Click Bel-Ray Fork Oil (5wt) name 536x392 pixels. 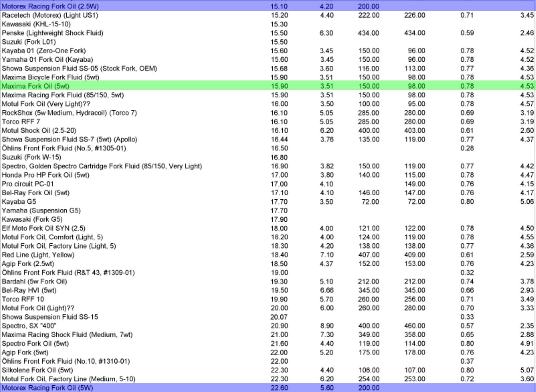point(35,193)
